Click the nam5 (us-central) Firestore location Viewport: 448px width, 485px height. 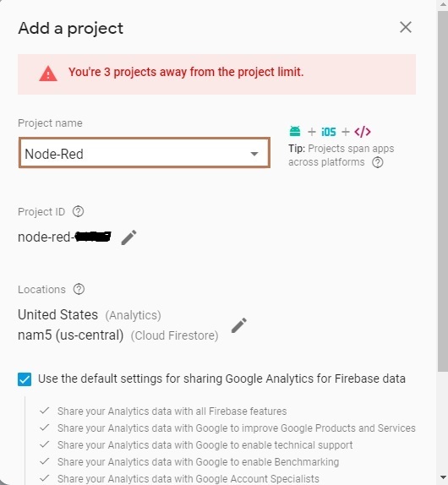[x=117, y=335]
